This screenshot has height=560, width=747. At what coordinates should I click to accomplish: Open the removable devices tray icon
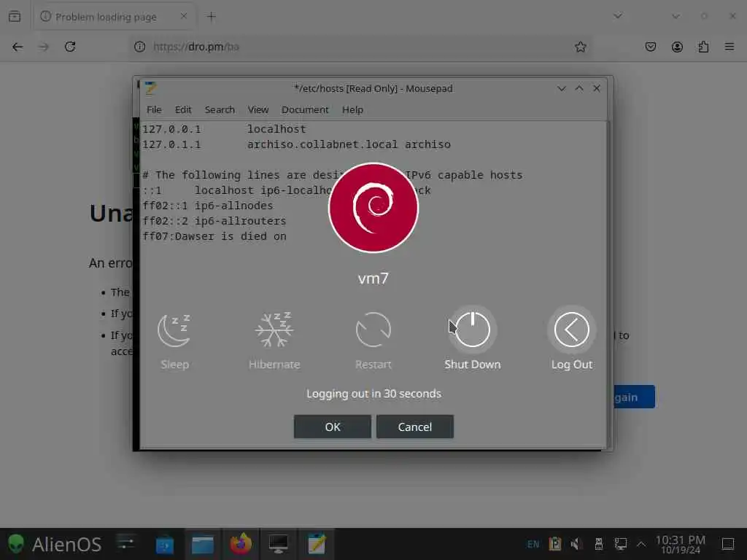click(x=599, y=543)
